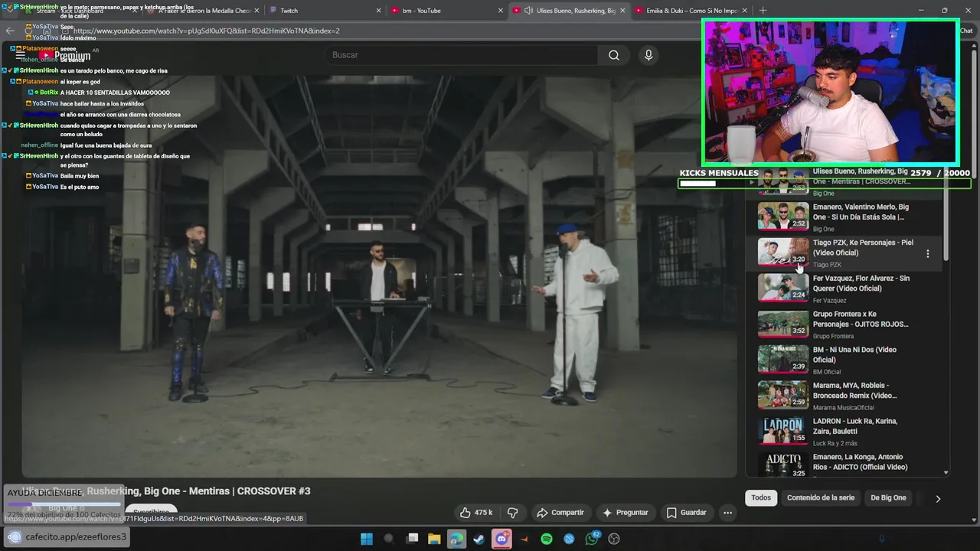Open more actions ellipsis below video
This screenshot has width=980, height=551.
(x=727, y=513)
